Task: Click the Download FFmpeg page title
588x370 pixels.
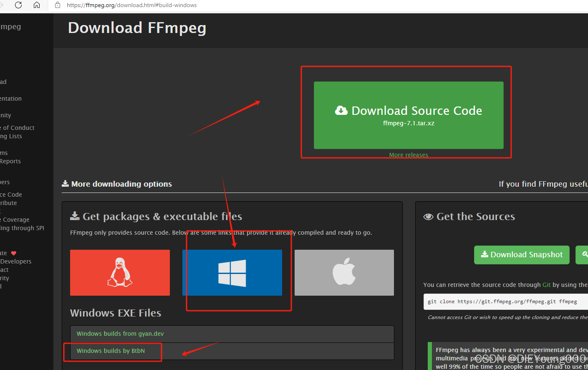Action: [x=137, y=28]
